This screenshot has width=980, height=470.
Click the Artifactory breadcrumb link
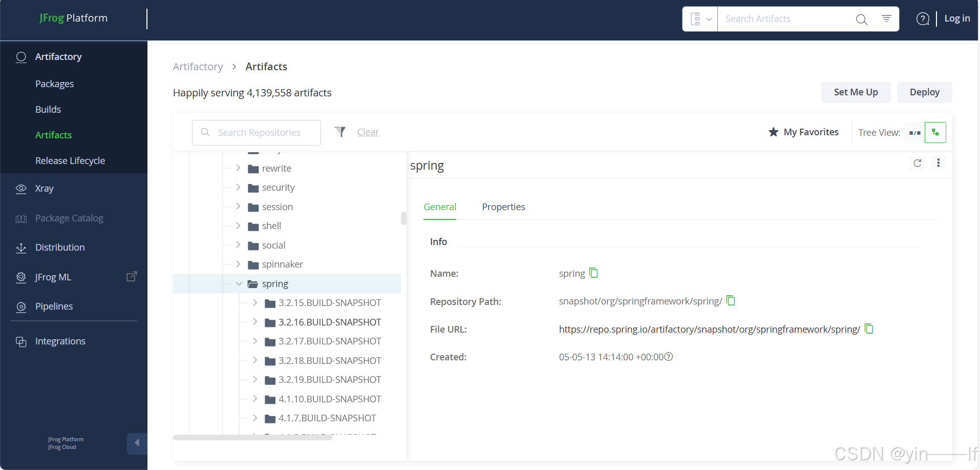tap(198, 67)
